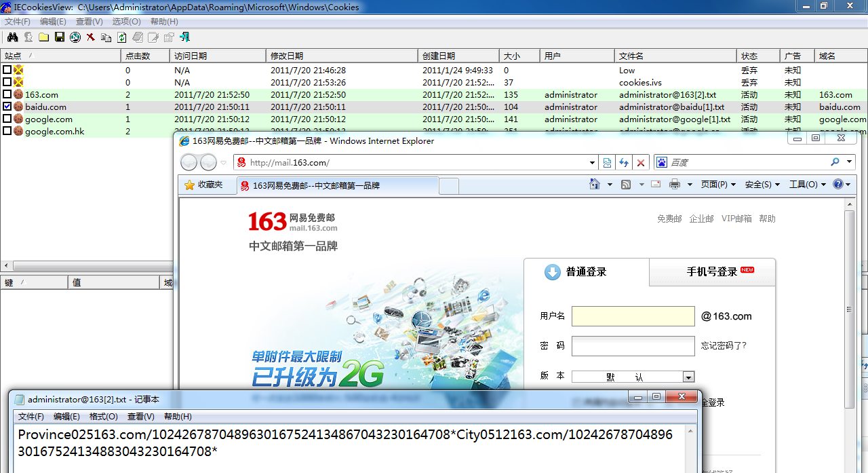Click the RSS feeds icon in IE command bar
Image resolution: width=868 pixels, height=473 pixels.
click(x=626, y=184)
